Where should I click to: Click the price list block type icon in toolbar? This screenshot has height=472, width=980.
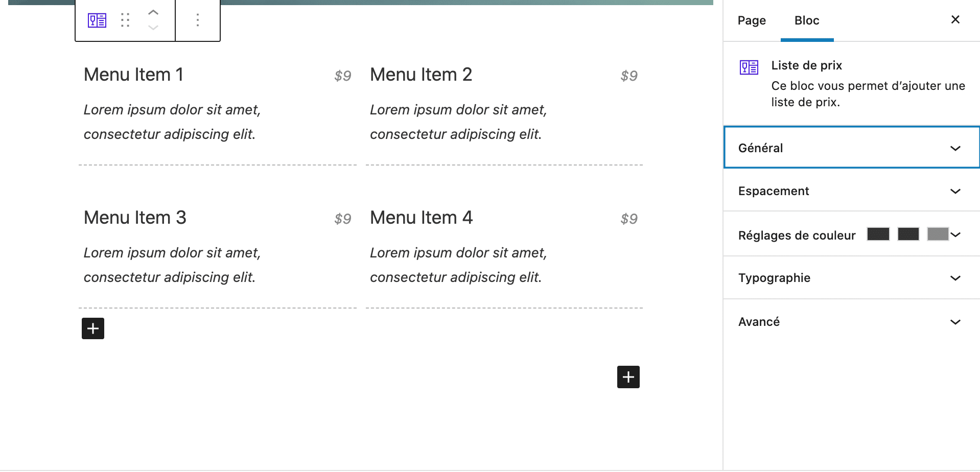tap(97, 20)
